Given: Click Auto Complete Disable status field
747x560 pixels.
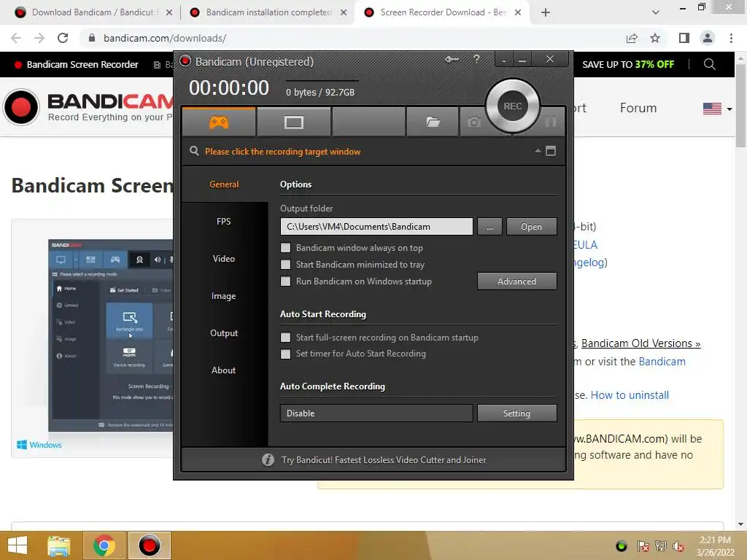Looking at the screenshot, I should pyautogui.click(x=376, y=413).
